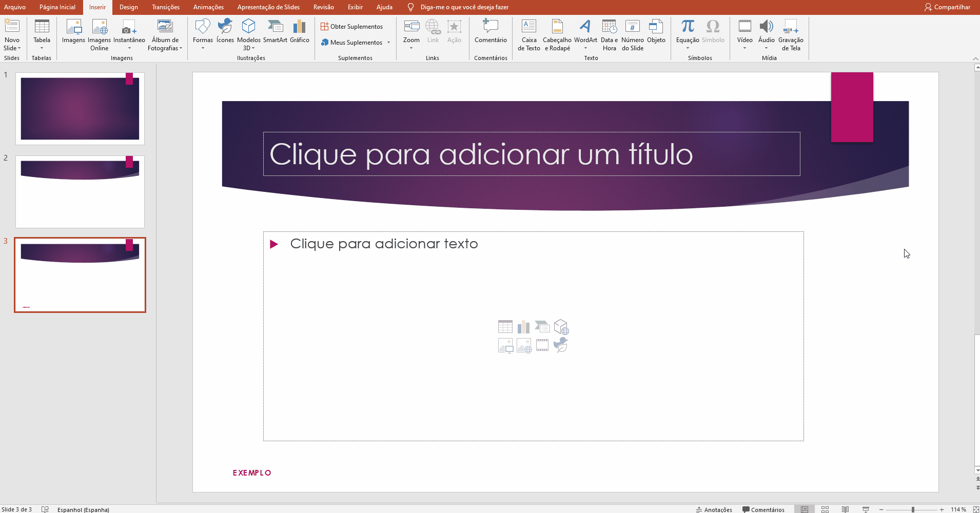This screenshot has width=980, height=513.
Task: Select slide 1 thumbnail
Action: coord(80,108)
